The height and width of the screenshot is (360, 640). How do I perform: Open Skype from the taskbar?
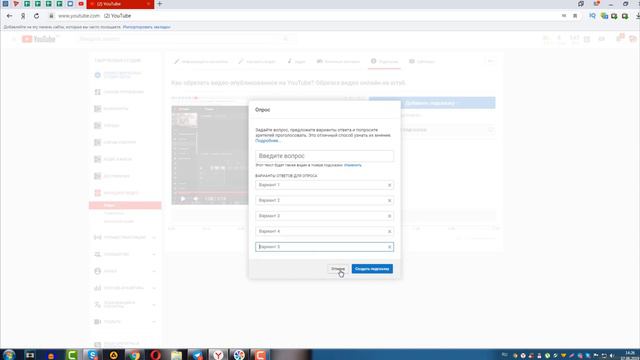[93, 355]
